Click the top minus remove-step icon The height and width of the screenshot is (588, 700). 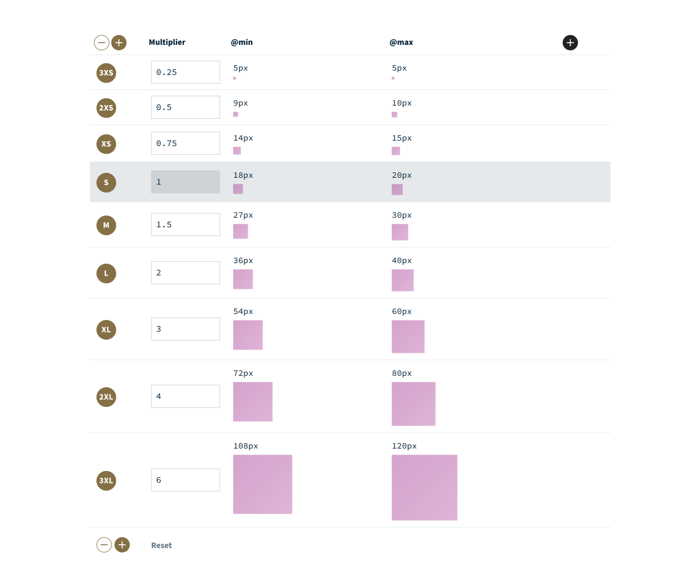tap(102, 43)
